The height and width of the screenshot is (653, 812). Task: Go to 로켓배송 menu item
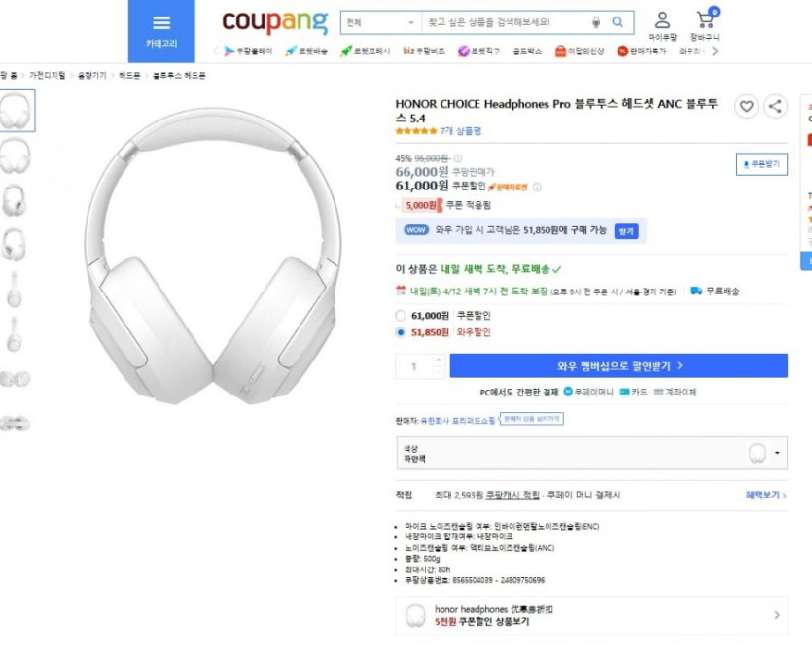coord(306,51)
